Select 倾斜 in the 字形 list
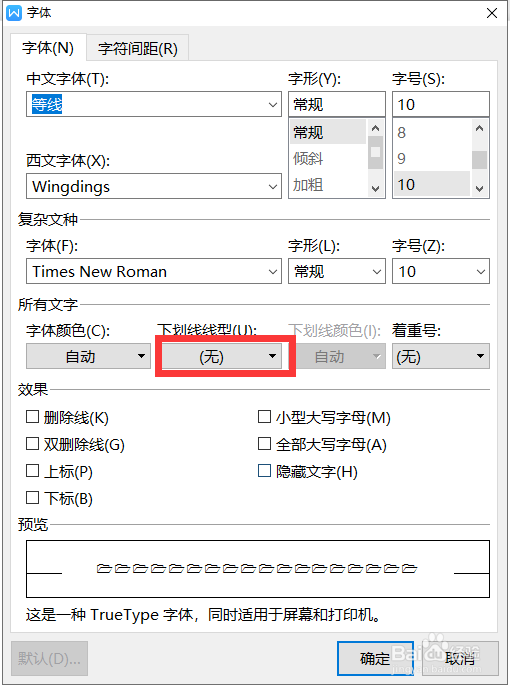The height and width of the screenshot is (687, 510). coord(328,158)
